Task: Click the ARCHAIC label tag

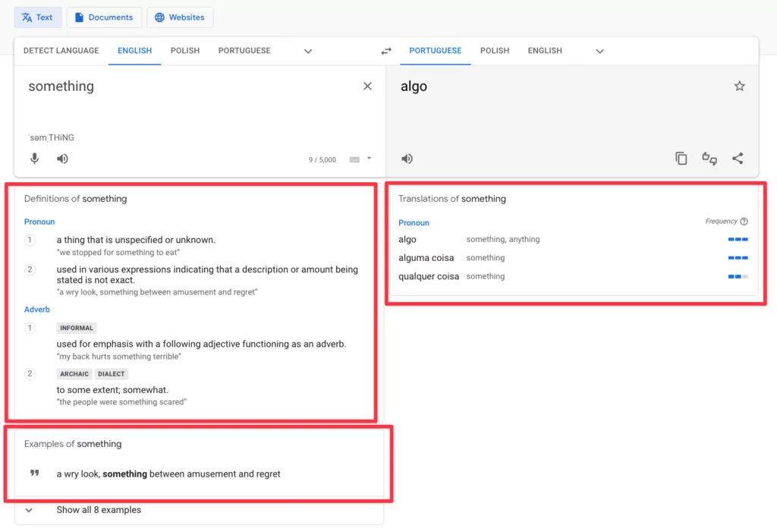Action: [x=74, y=374]
